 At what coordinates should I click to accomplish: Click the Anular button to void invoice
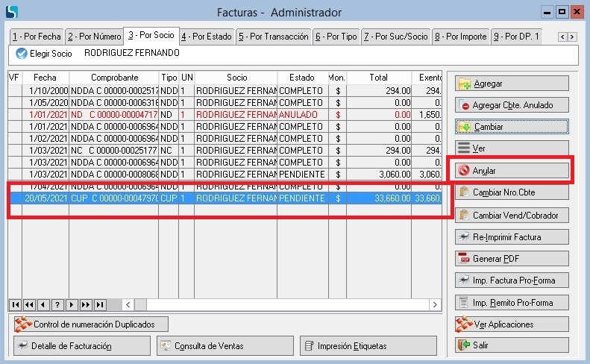click(x=511, y=171)
